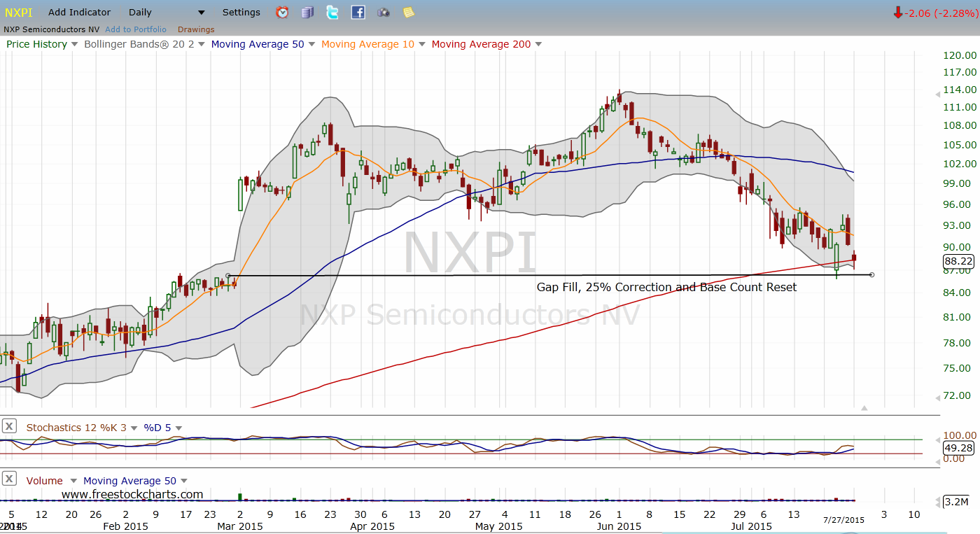Click the Mar 2015 date axis label
Image resolution: width=980 pixels, height=534 pixels.
[240, 526]
